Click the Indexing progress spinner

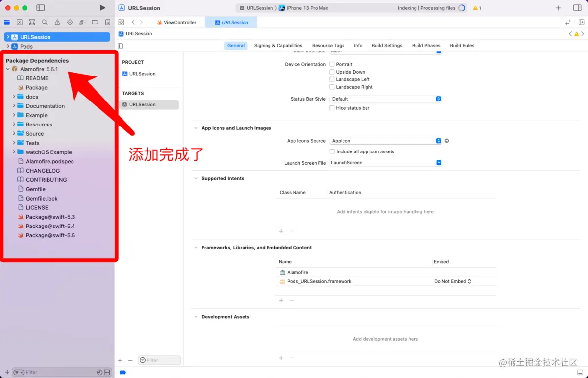pos(462,8)
